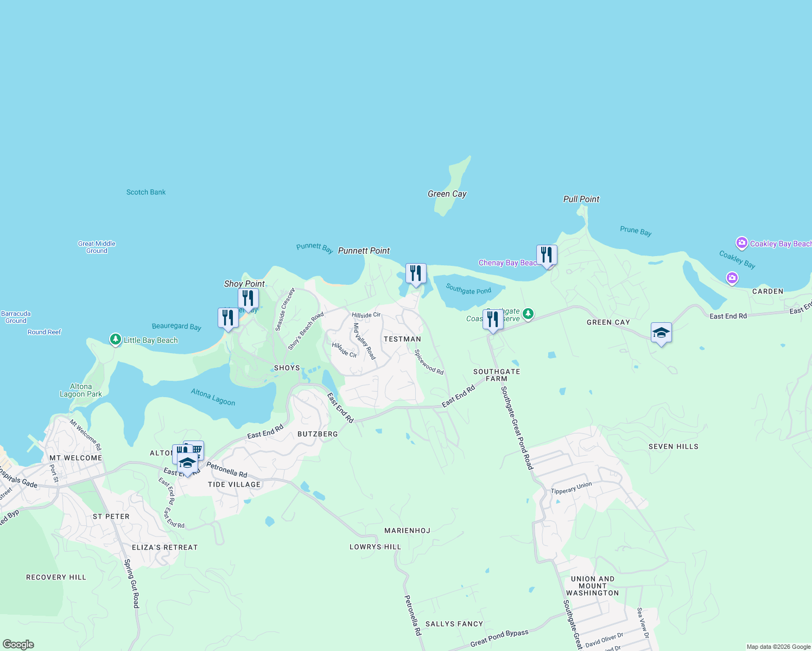The width and height of the screenshot is (812, 651).
Task: Select the Coakley Bay Beach camera marker
Action: click(x=743, y=243)
